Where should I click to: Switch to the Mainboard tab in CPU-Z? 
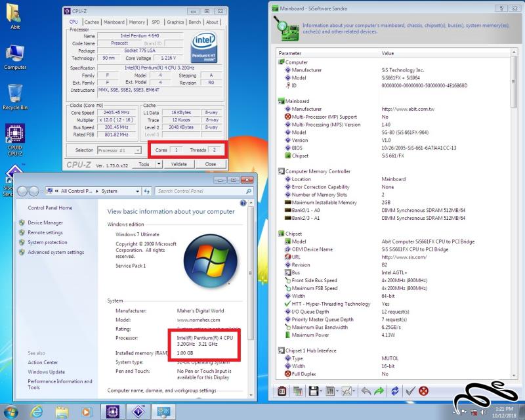pos(114,22)
